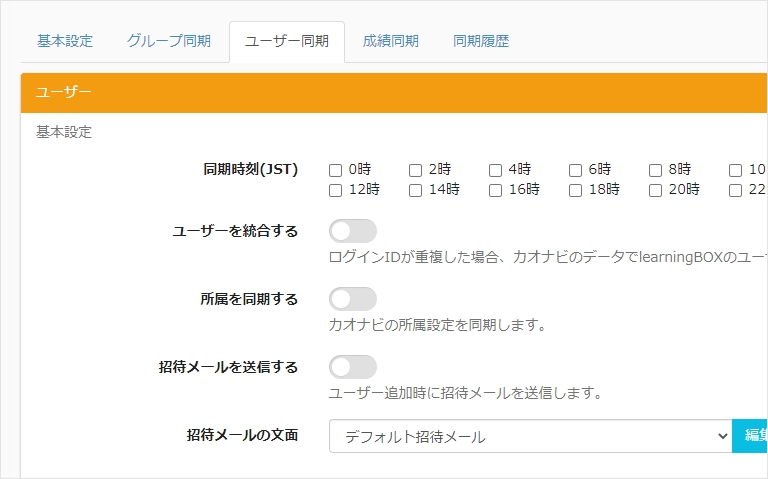Select the 18時 sync time checkbox

pyautogui.click(x=576, y=190)
